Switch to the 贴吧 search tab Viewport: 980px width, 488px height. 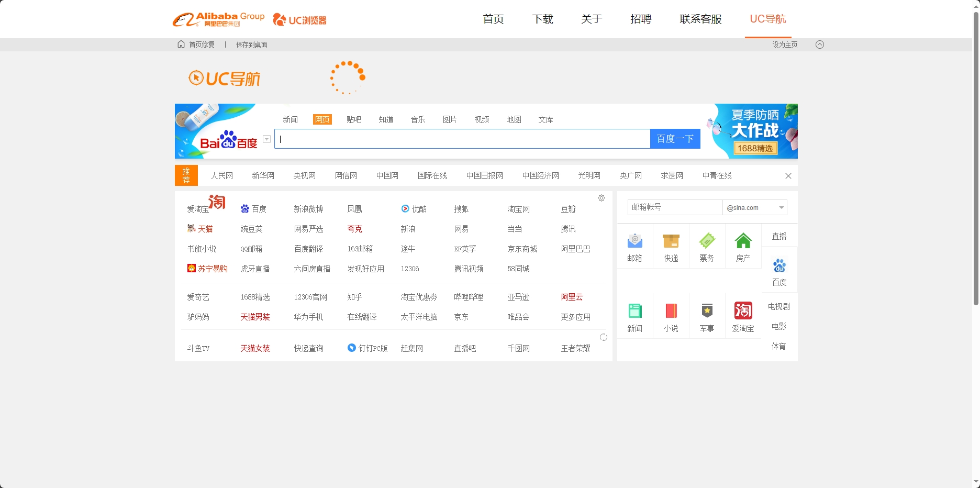(354, 119)
